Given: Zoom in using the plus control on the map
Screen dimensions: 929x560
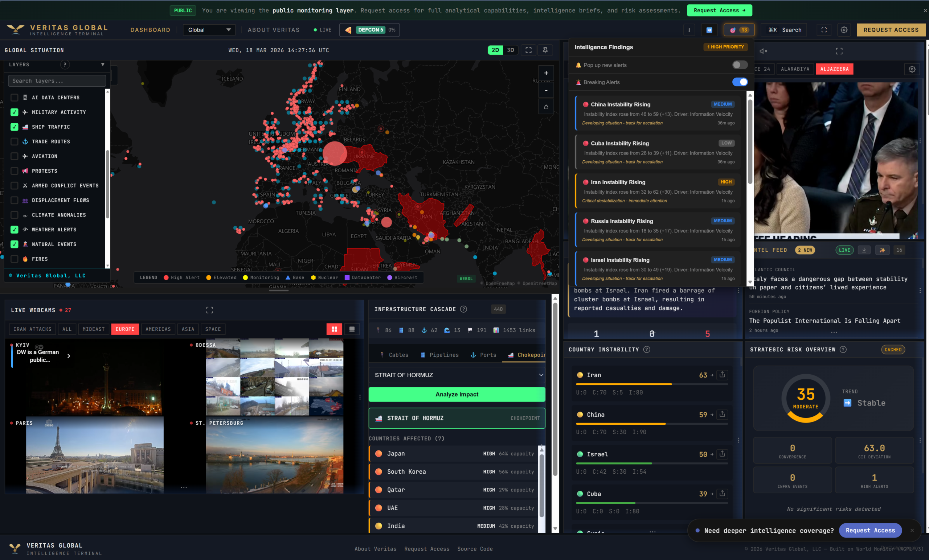Looking at the screenshot, I should (546, 73).
